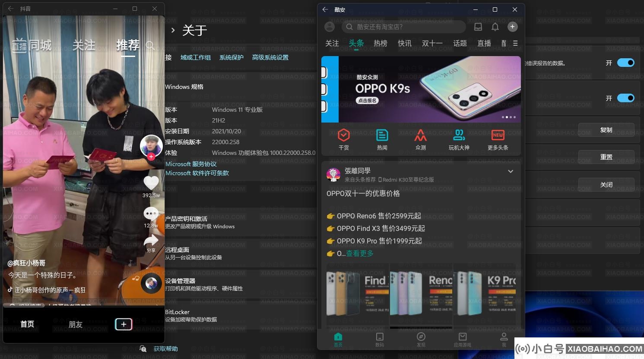Turn off the second 开 toggle in settings
This screenshot has height=359, width=644.
[625, 98]
